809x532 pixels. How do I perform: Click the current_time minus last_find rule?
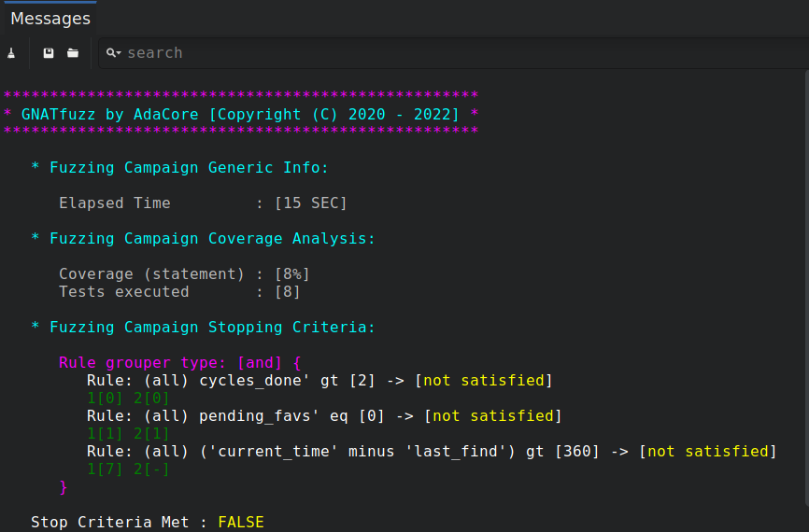click(x=432, y=451)
